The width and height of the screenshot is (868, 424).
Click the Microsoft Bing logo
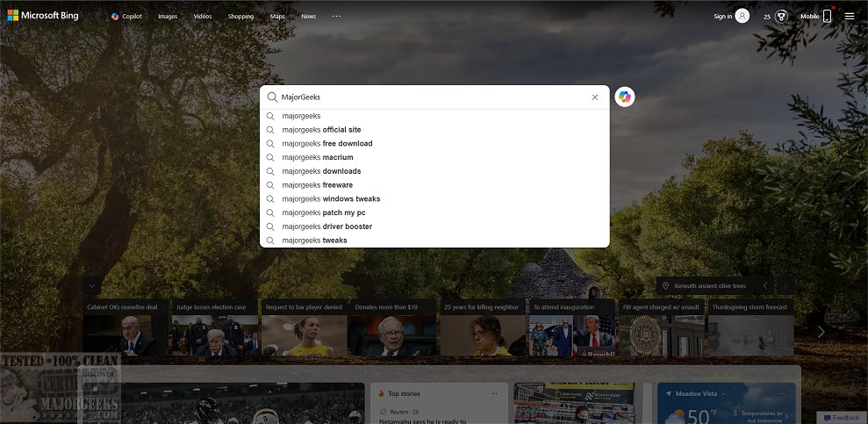coord(43,16)
